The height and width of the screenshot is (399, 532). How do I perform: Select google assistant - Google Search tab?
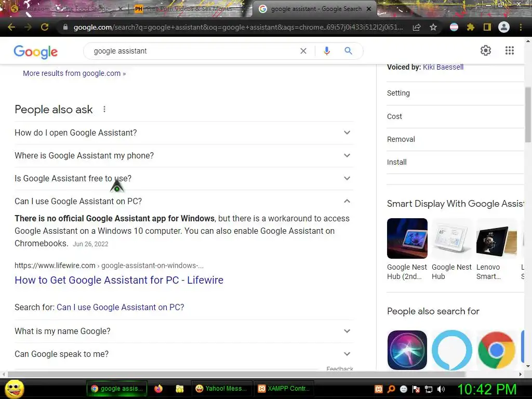(314, 9)
